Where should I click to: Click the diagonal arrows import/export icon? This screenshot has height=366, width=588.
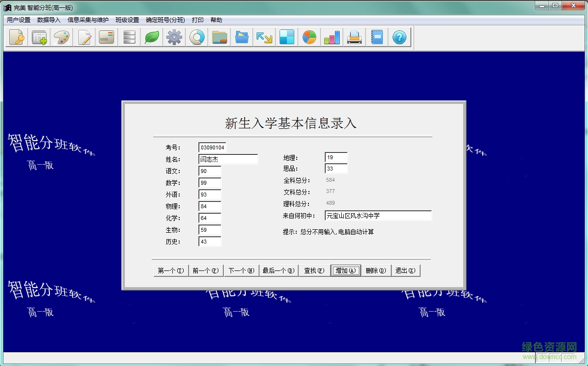[264, 37]
